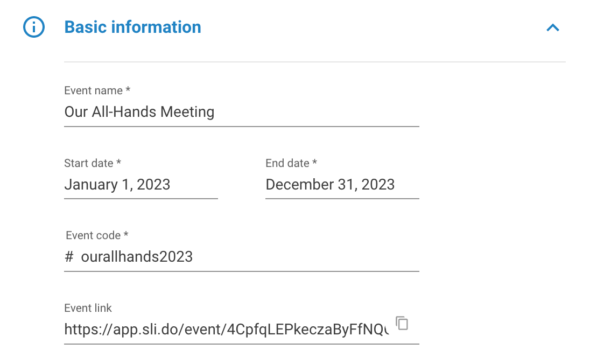This screenshot has height=364, width=590.
Task: Click the Start date label
Action: tap(89, 163)
